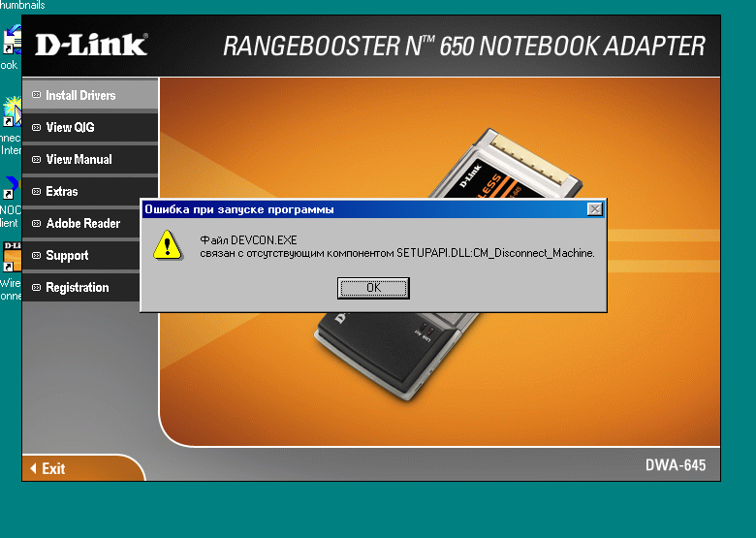Click the arrow icon next to Exit
The height and width of the screenshot is (538, 756).
pos(33,468)
